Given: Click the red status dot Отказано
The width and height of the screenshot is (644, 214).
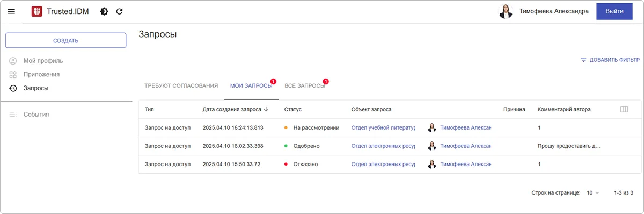Looking at the screenshot, I should [x=286, y=164].
